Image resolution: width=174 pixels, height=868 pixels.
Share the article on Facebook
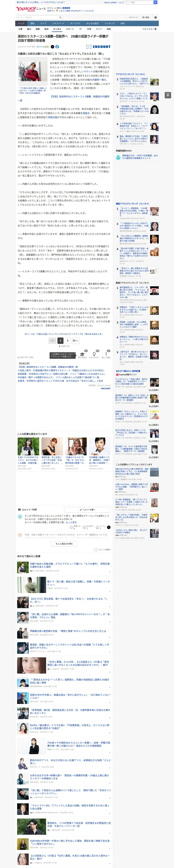click(x=57, y=47)
